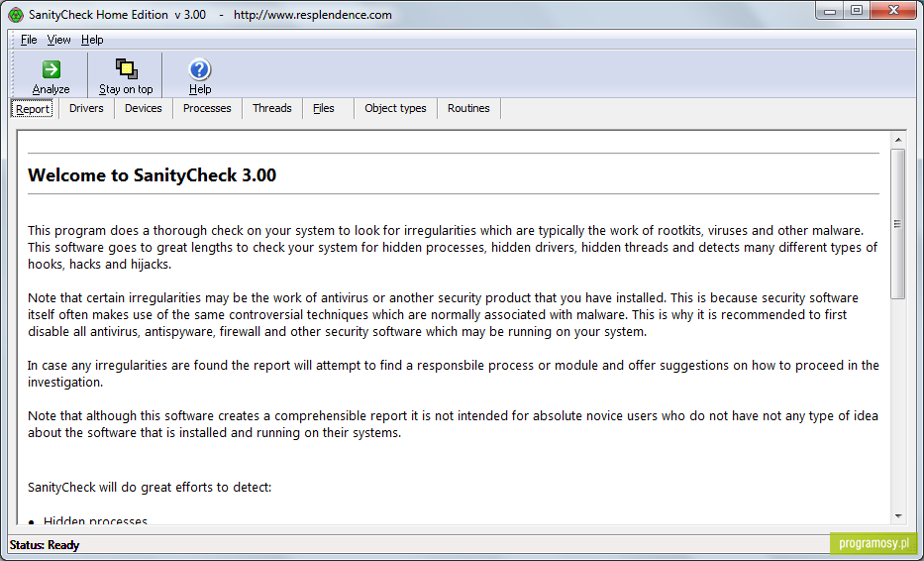Open the Help menu in menu bar

pos(92,40)
